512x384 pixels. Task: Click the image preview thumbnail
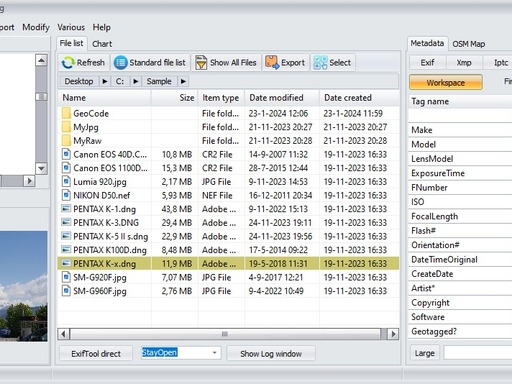(23, 286)
